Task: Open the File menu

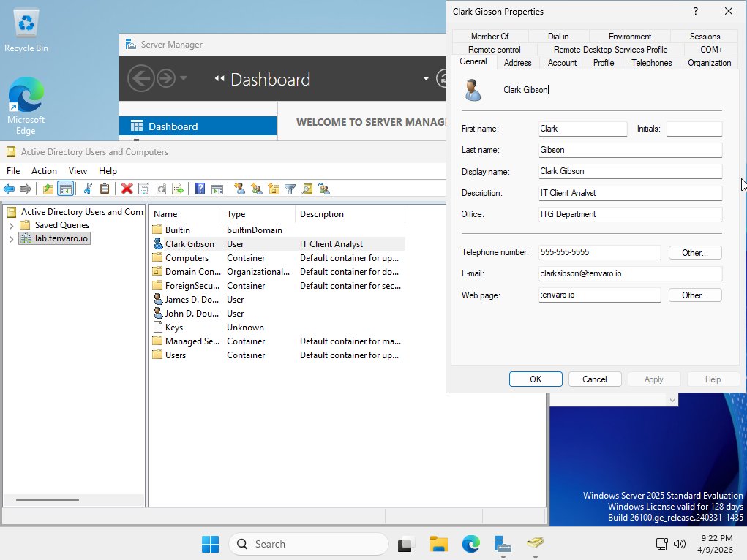Action: [x=13, y=171]
